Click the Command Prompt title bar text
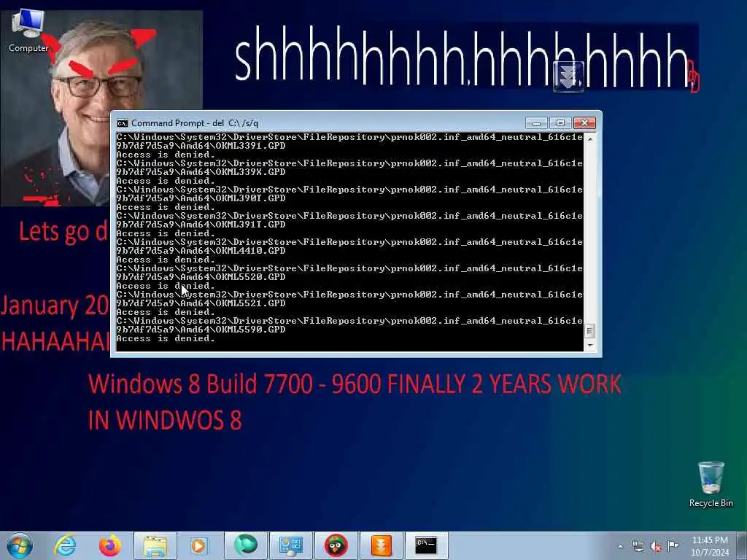Viewport: 747px width, 560px height. 195,123
